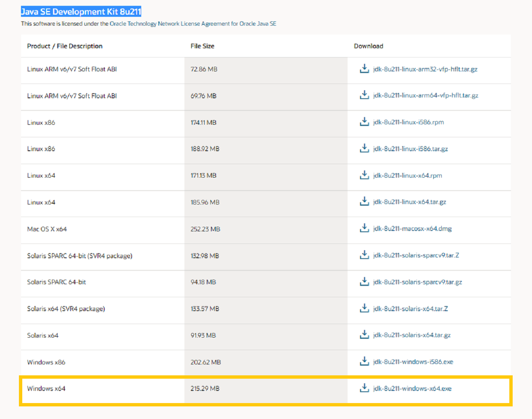Click download icon beside jdk-8u211-linux-i586.tar.gz
Screen dimensions: 532x419
pyautogui.click(x=364, y=148)
